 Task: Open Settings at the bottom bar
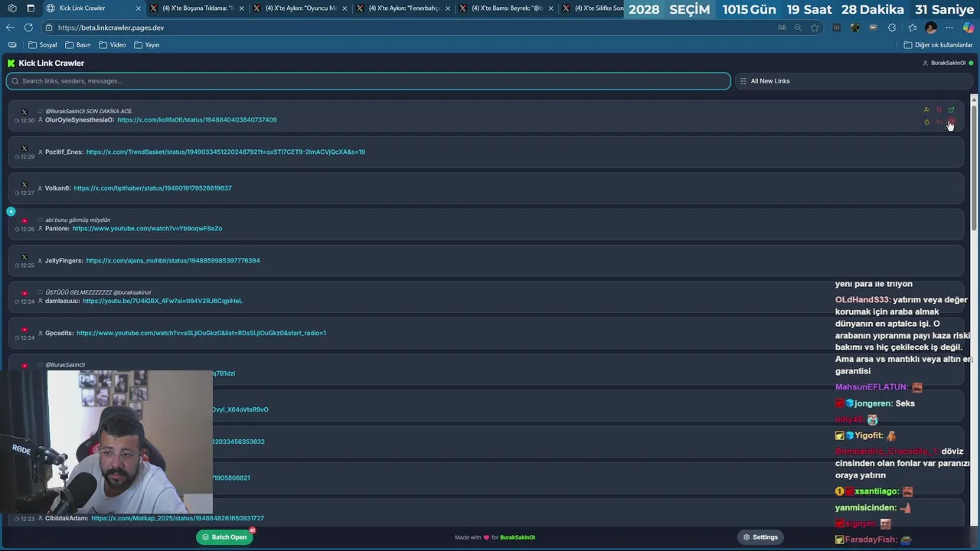(760, 537)
